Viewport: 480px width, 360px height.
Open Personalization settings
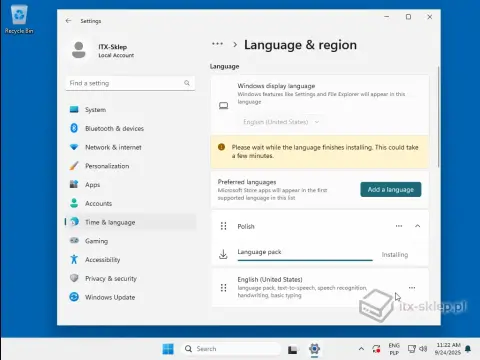(x=130, y=166)
